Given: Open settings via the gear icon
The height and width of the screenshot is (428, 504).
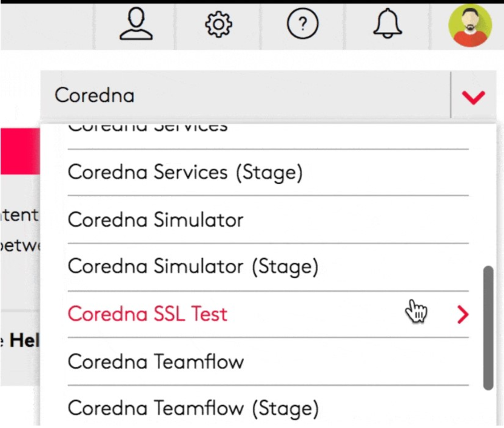Looking at the screenshot, I should 218,24.
